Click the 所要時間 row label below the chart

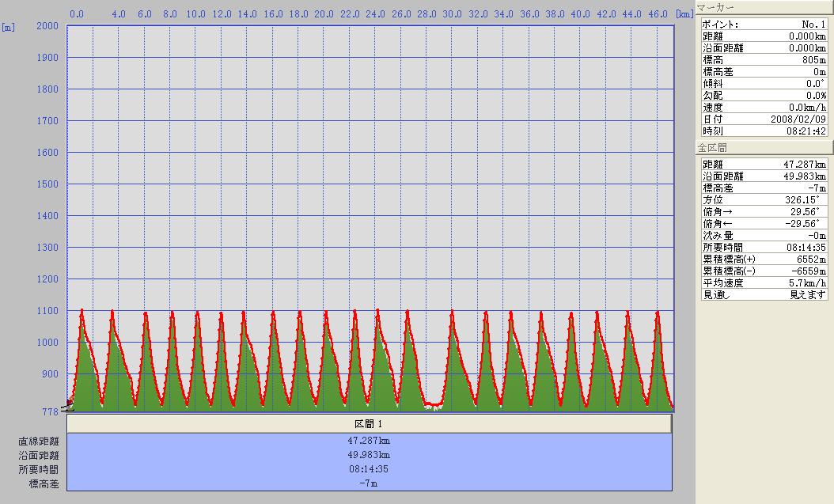(39, 469)
